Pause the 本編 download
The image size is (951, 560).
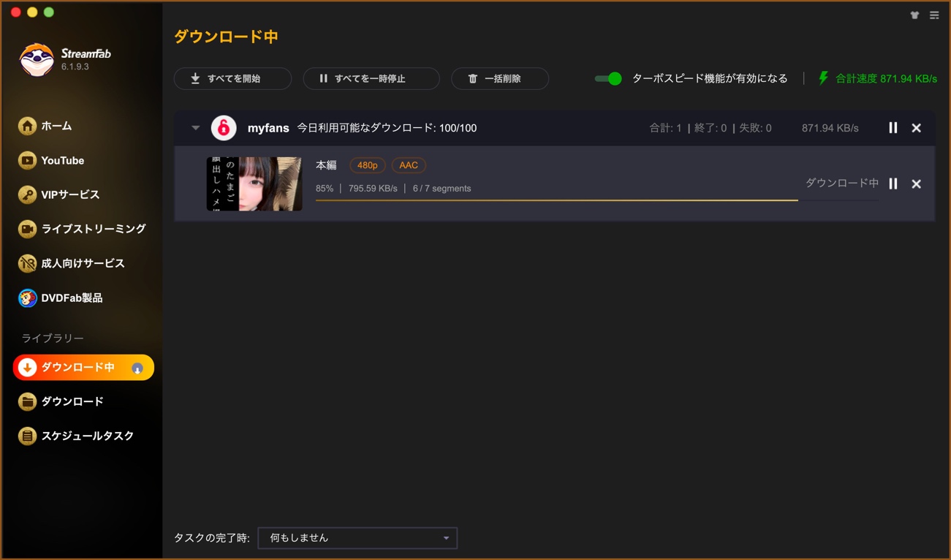893,183
